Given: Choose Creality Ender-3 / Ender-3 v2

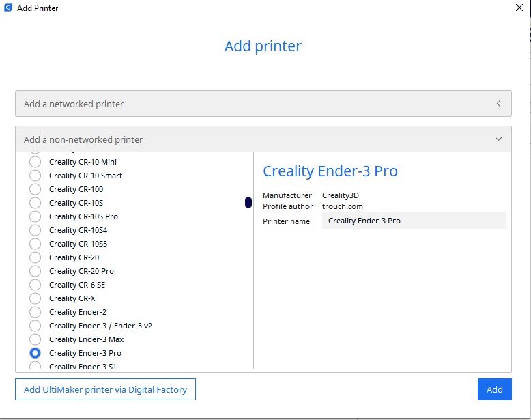Looking at the screenshot, I should tap(35, 326).
